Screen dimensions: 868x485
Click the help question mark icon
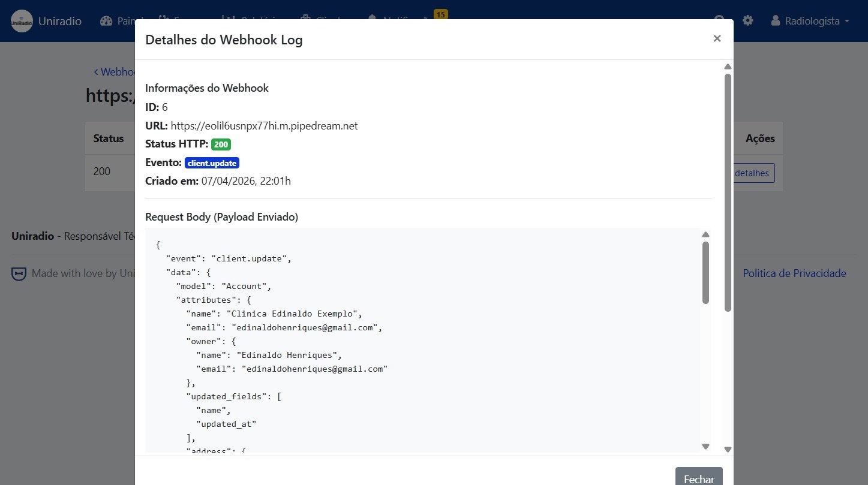pyautogui.click(x=720, y=20)
